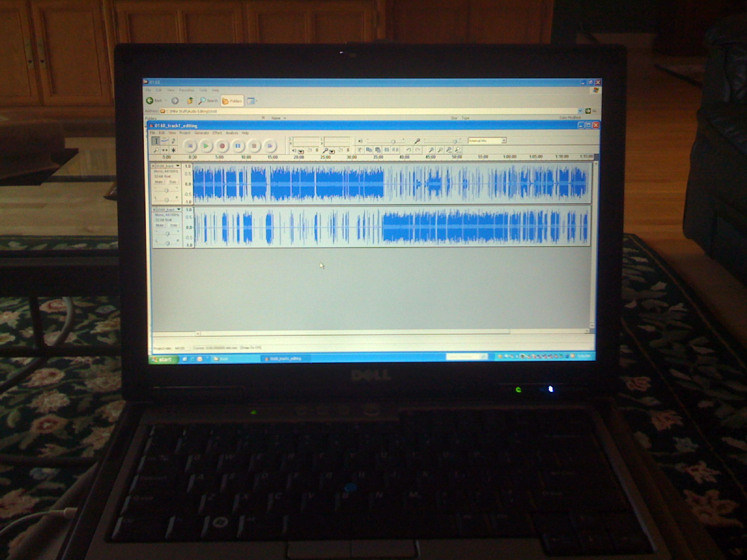Image resolution: width=747 pixels, height=560 pixels.
Task: Open the second track's name dropdown menu
Action: pos(178,210)
